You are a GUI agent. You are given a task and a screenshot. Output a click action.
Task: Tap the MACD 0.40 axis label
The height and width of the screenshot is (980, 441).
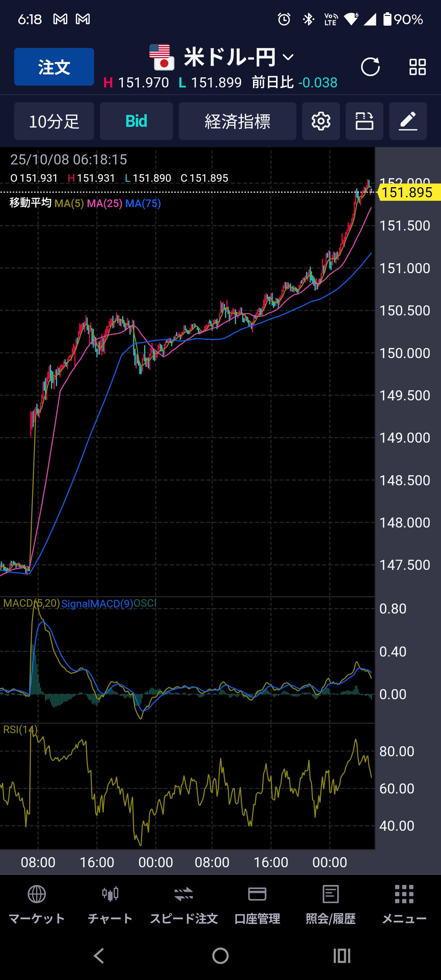[393, 652]
